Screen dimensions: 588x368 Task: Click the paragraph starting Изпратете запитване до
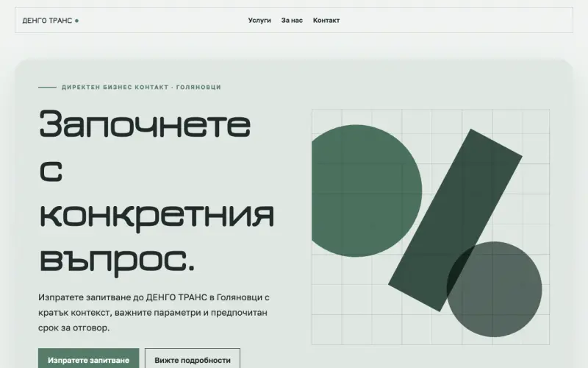tap(154, 312)
